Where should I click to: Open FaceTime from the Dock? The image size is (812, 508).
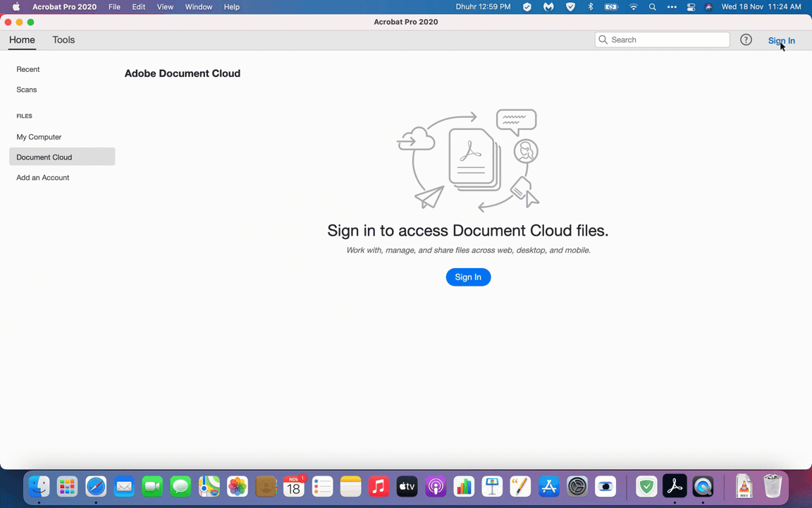click(152, 487)
